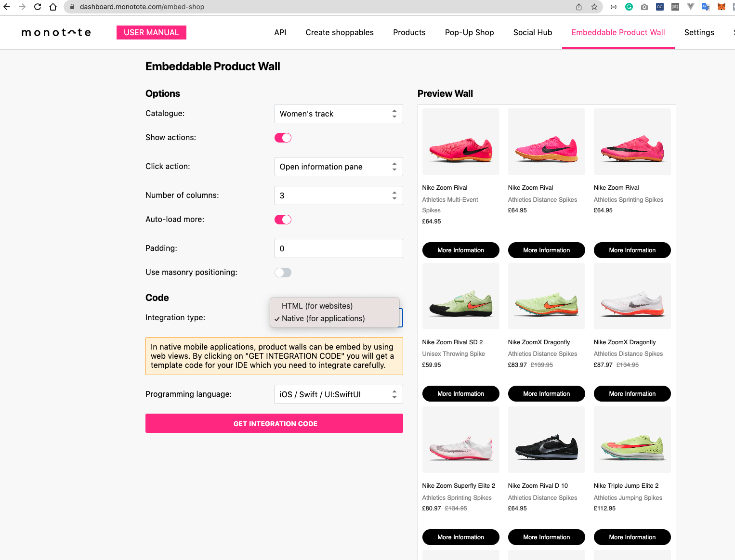Click the monotote logo

point(56,32)
